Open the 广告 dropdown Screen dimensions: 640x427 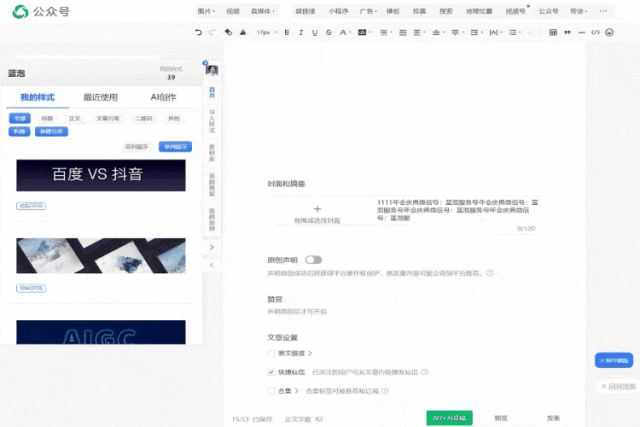coord(368,11)
